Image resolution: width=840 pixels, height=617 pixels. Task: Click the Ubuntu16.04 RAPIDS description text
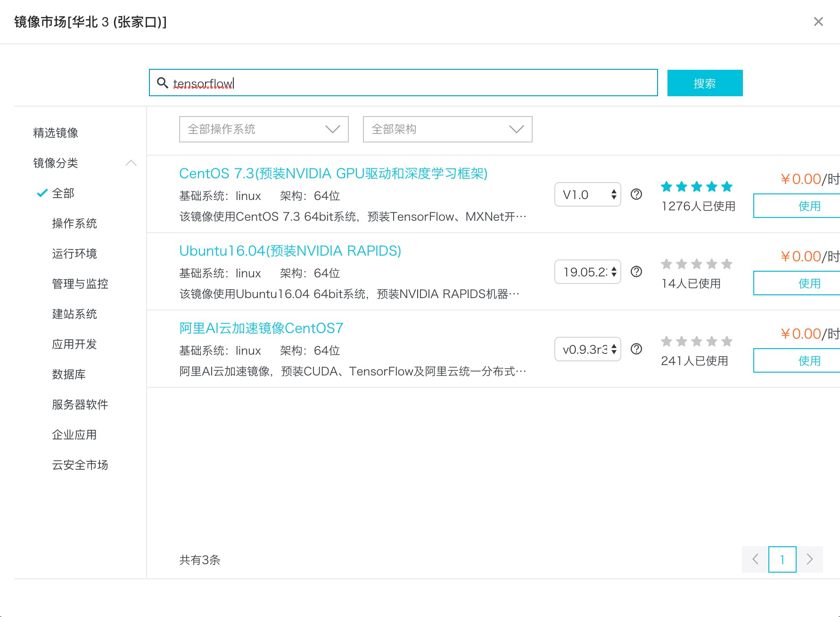click(349, 294)
